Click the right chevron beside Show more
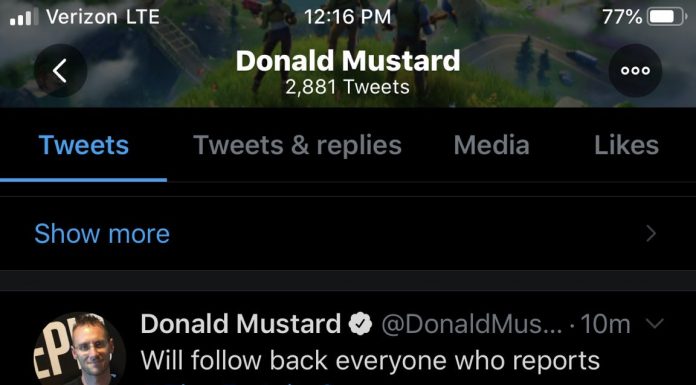This screenshot has width=696, height=385. (x=651, y=233)
